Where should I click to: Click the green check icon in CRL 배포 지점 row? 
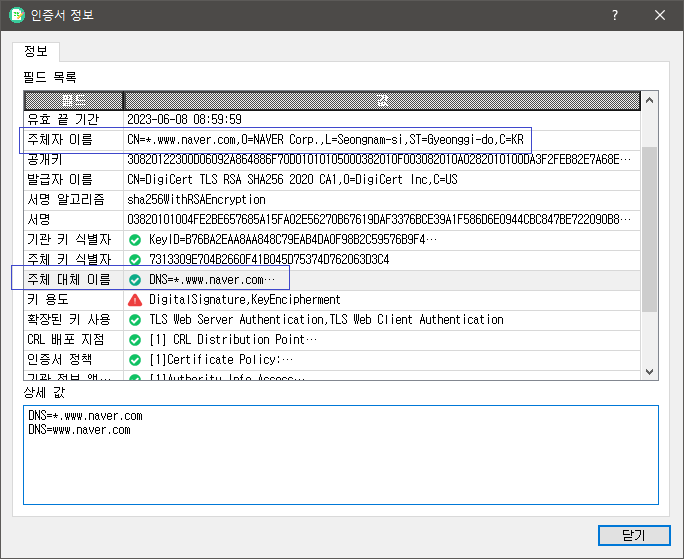tap(135, 340)
